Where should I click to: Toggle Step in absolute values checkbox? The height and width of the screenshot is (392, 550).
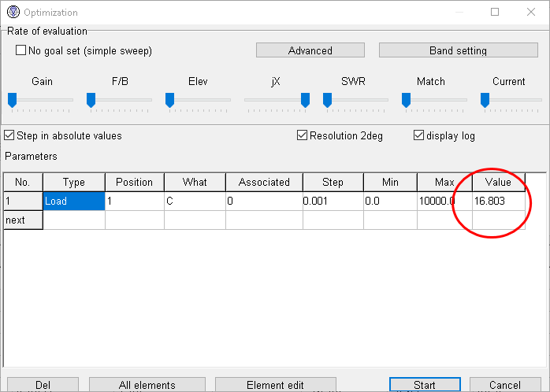tap(9, 135)
